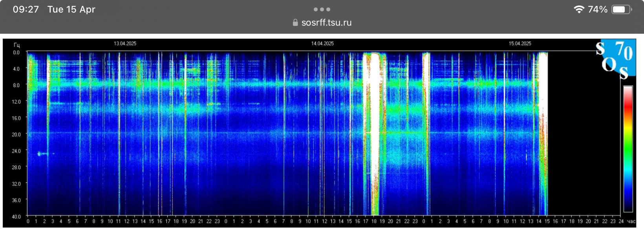
Task: Open the spectrogram chart image
Action: point(319,133)
